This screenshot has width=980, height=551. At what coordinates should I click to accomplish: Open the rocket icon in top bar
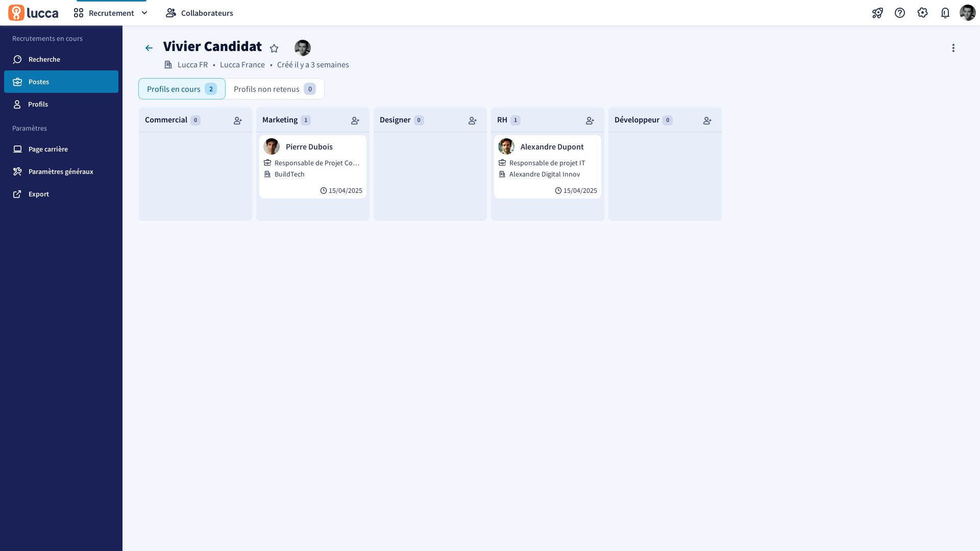[877, 13]
